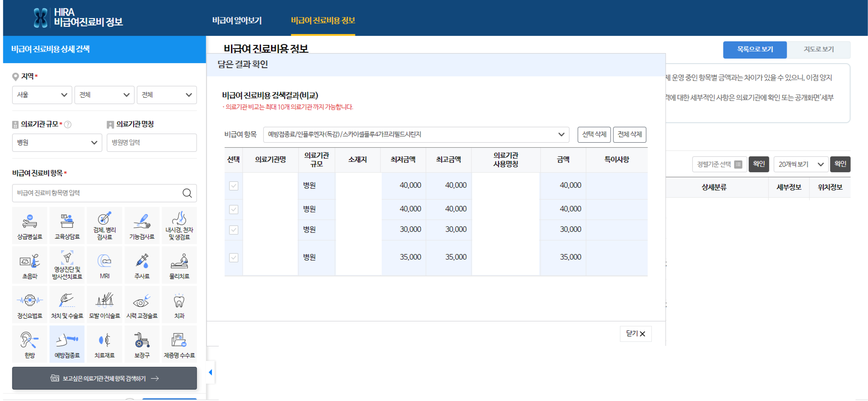Select the 물리치료 category icon
The image size is (868, 401).
179,265
